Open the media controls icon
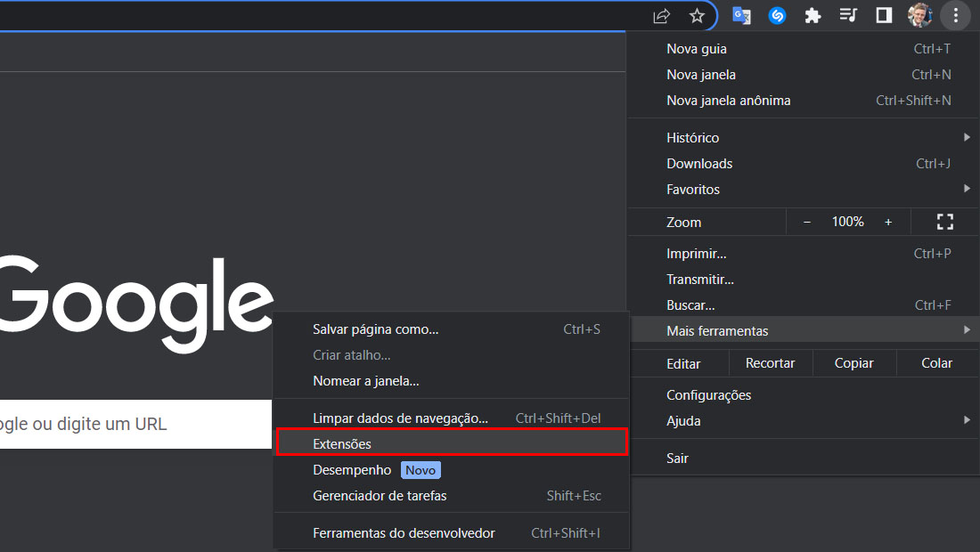Screen dimensions: 980x552 tap(848, 15)
